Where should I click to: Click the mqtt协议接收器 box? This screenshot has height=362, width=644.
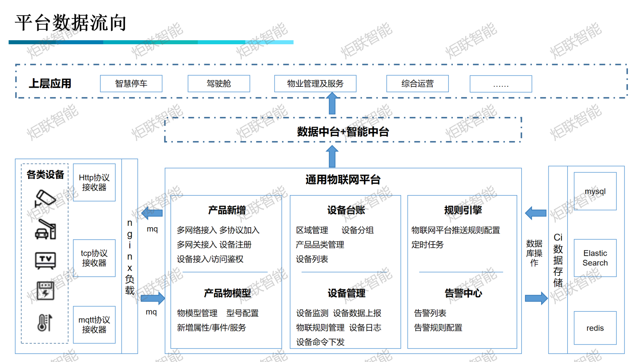click(94, 324)
